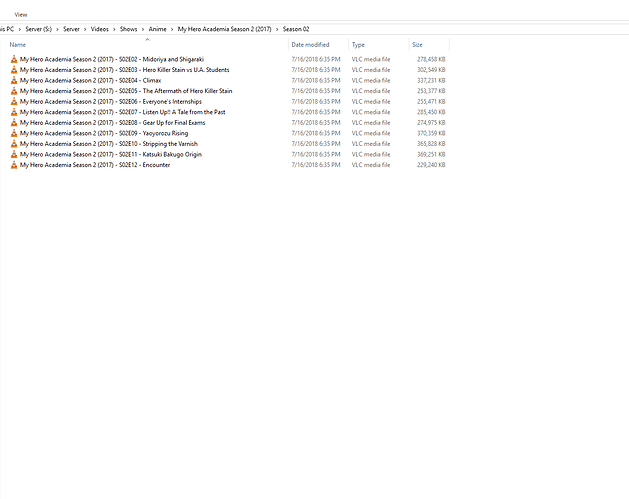Select file name S02E09 - Yaoyorozu Rising
This screenshot has width=629, height=499.
click(104, 133)
